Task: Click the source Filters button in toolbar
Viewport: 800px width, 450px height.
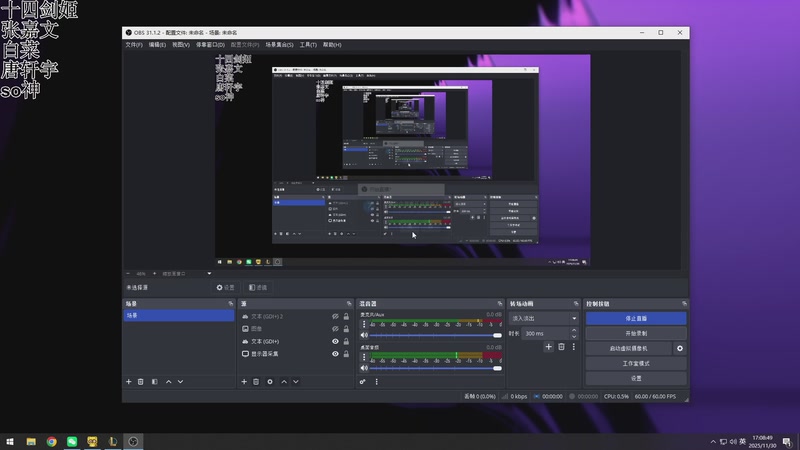Action: pos(258,288)
